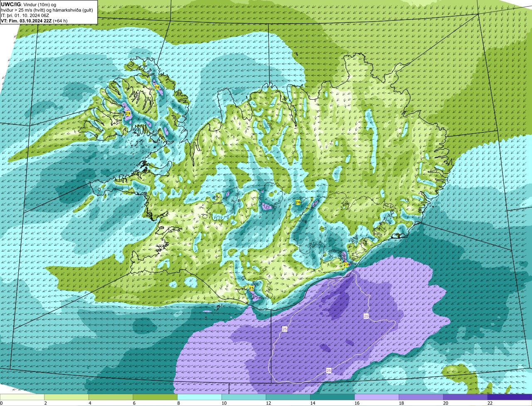Click the darkest purple legend band above 22

tap(510, 397)
